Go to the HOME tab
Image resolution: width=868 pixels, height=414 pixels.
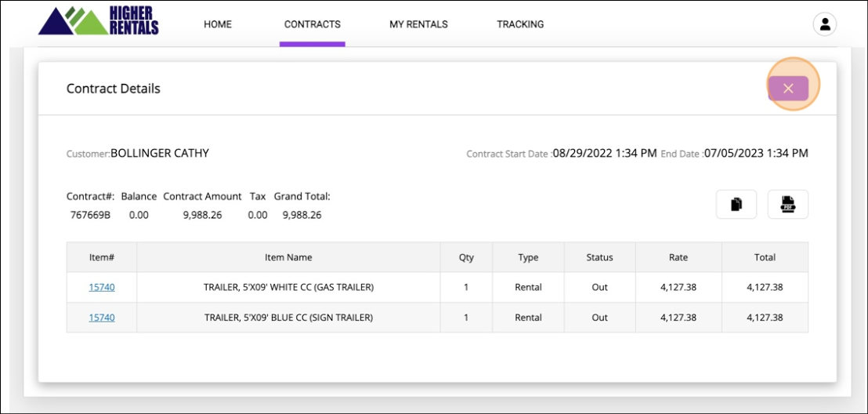tap(218, 24)
